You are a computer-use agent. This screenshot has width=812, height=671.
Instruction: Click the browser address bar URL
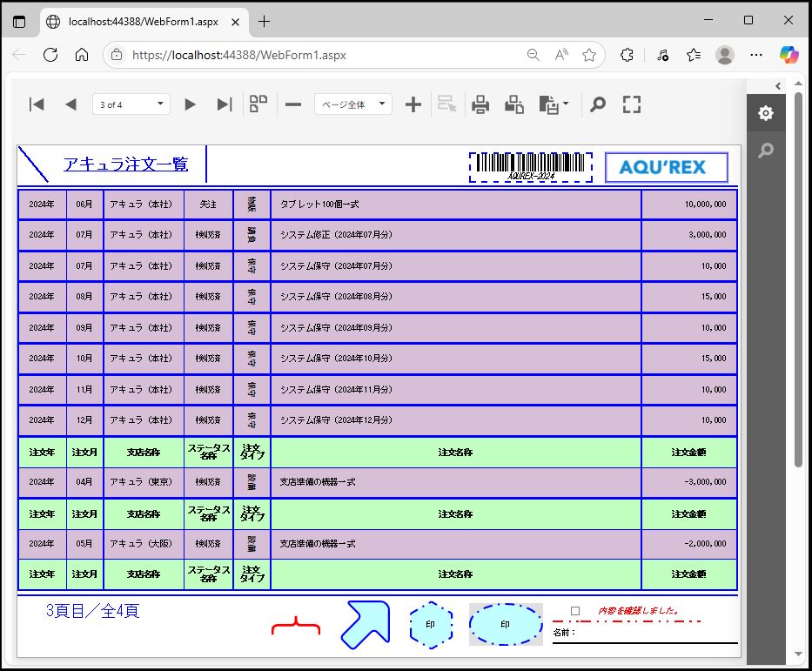coord(239,55)
